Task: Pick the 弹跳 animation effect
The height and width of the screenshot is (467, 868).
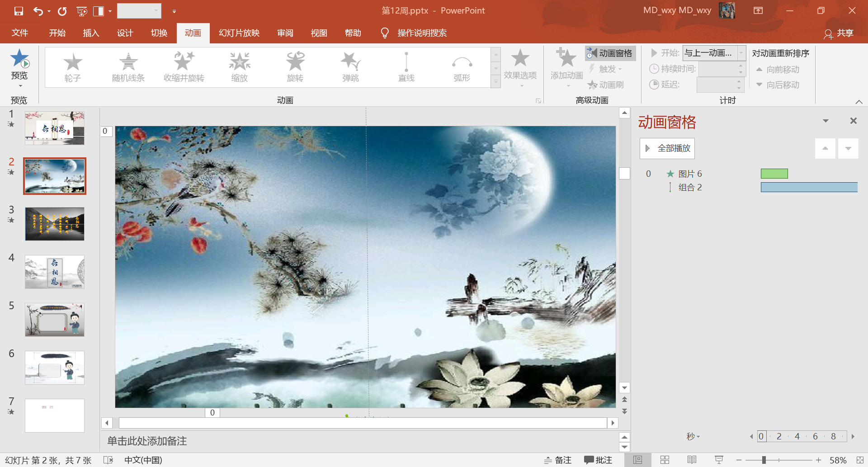Action: [351, 67]
